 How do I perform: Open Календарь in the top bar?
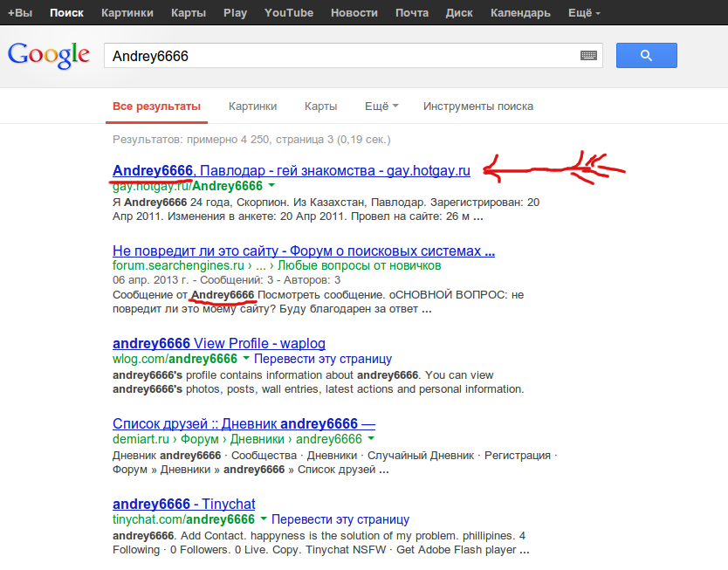pyautogui.click(x=520, y=12)
